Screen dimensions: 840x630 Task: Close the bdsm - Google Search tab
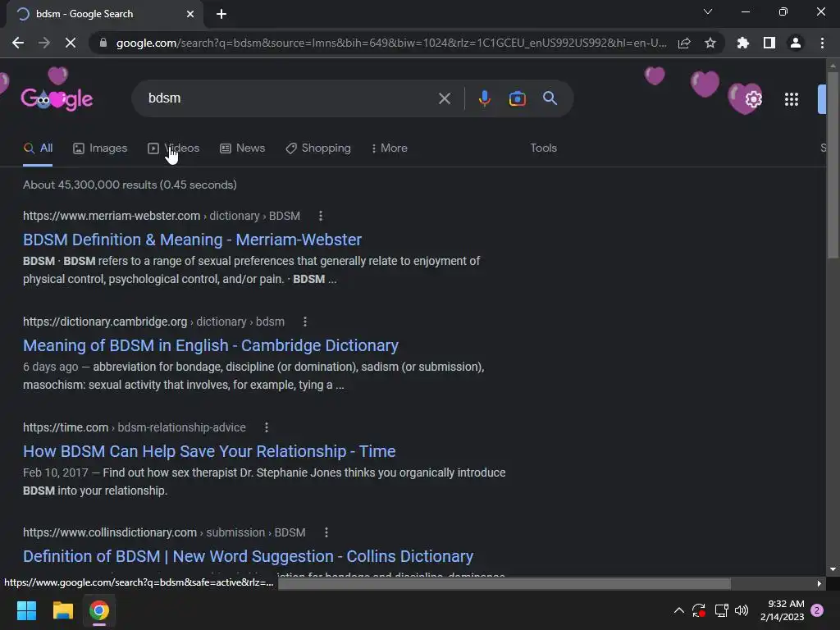[190, 14]
